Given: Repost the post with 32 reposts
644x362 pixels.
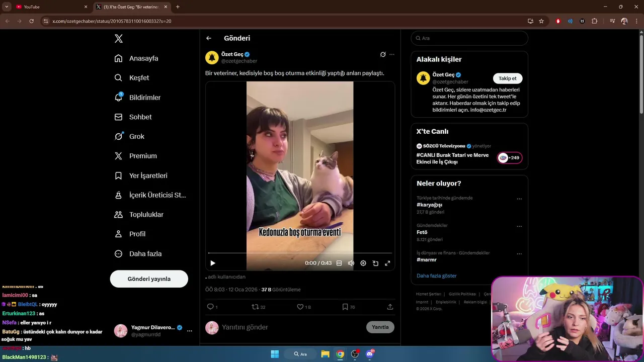Looking at the screenshot, I should (x=255, y=307).
